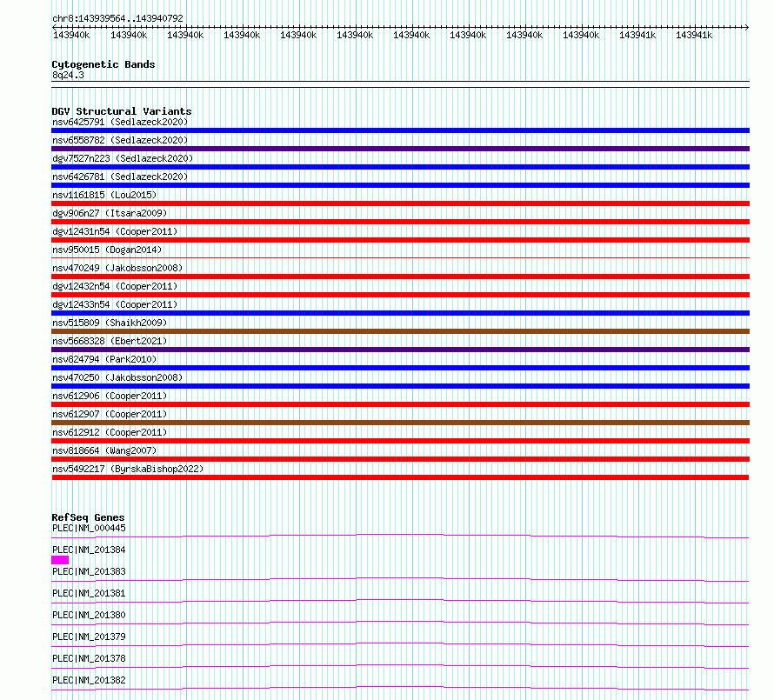This screenshot has height=700, width=774.
Task: Select the 8q24.3 cytogenetic band label
Action: pos(68,75)
